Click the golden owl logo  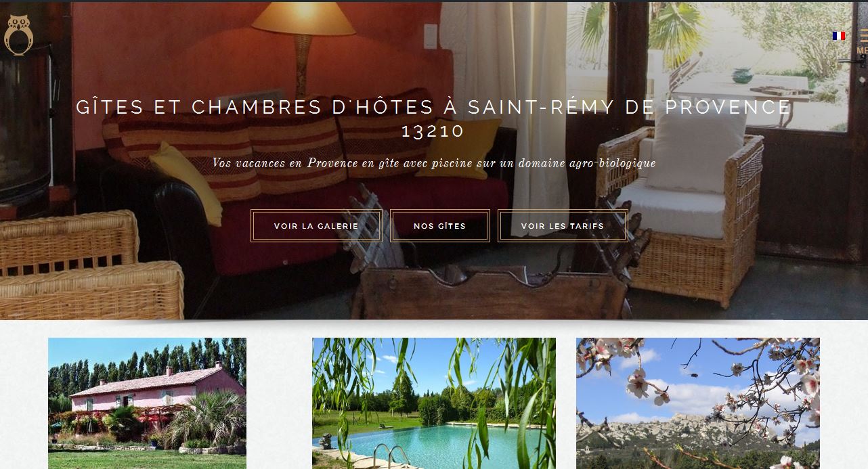(x=17, y=35)
